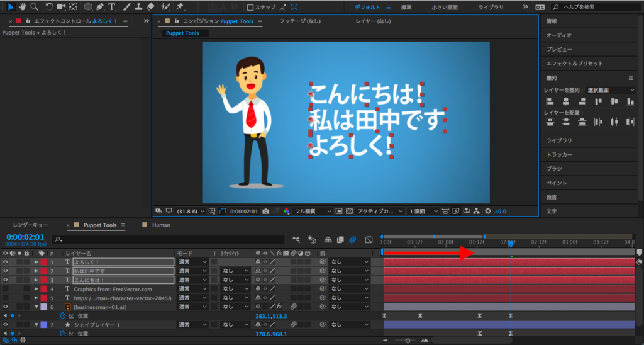Switch to the Human timeline tab
The width and height of the screenshot is (644, 345).
point(160,225)
